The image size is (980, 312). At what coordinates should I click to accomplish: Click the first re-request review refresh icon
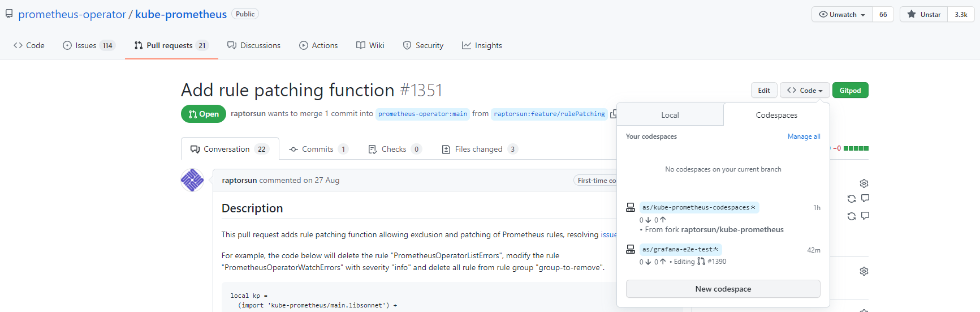click(x=852, y=199)
